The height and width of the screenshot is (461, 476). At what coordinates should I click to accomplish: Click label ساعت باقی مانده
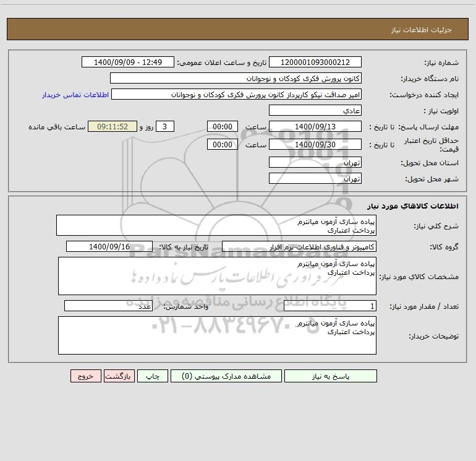(x=57, y=127)
